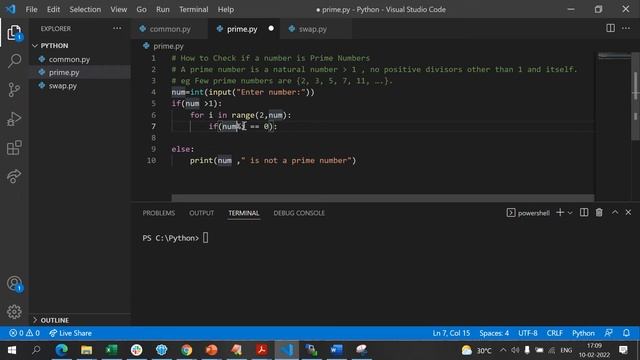This screenshot has height=360, width=640.
Task: Click the unsaved dot on prime.py tab
Action: [271, 29]
